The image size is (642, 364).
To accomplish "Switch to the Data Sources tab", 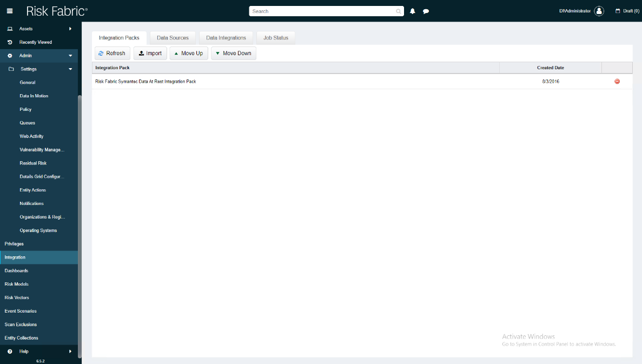I will [173, 38].
